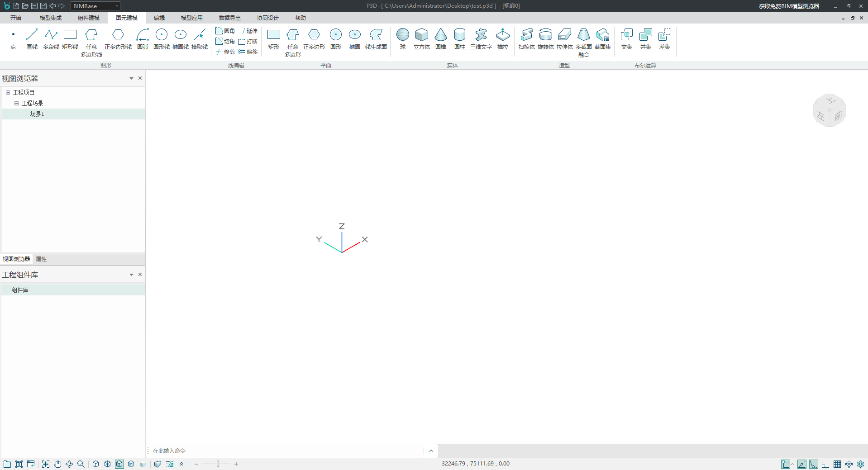Click the 并集 boolean union icon

coord(645,38)
